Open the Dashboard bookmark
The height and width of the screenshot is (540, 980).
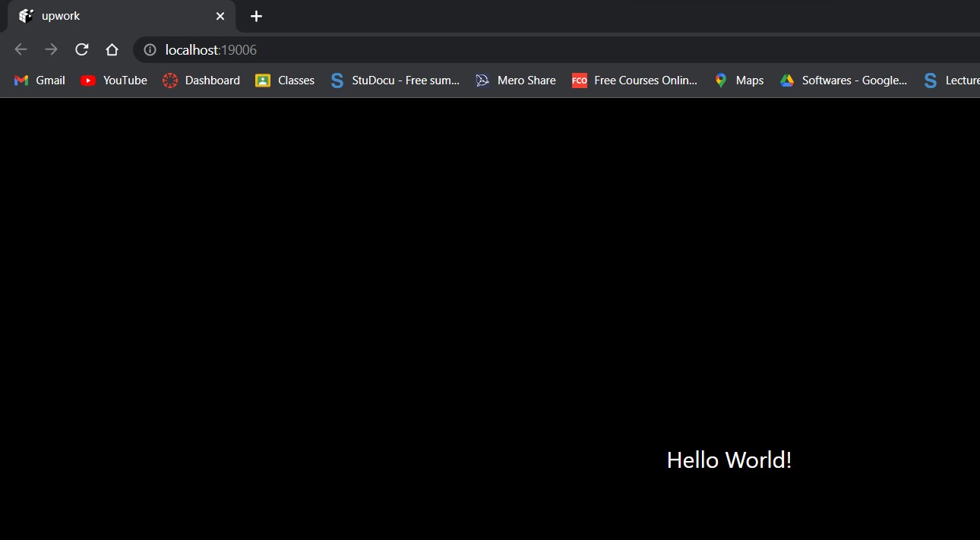pos(201,81)
